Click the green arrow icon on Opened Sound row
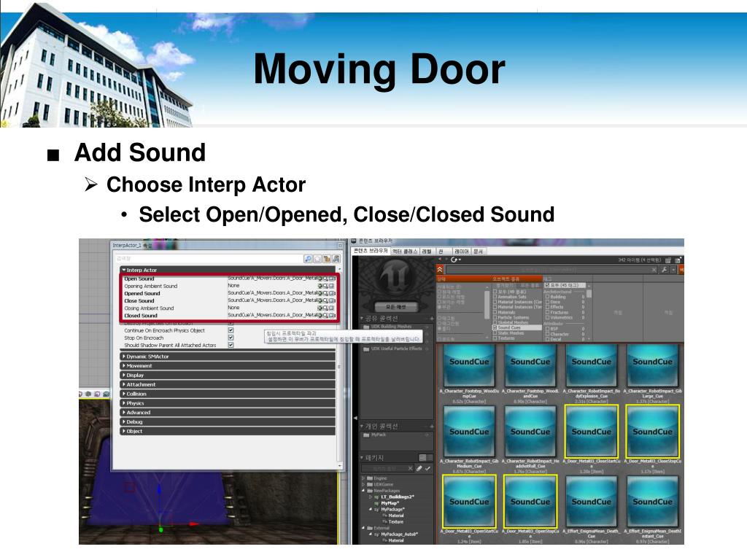The height and width of the screenshot is (560, 747). (x=321, y=293)
